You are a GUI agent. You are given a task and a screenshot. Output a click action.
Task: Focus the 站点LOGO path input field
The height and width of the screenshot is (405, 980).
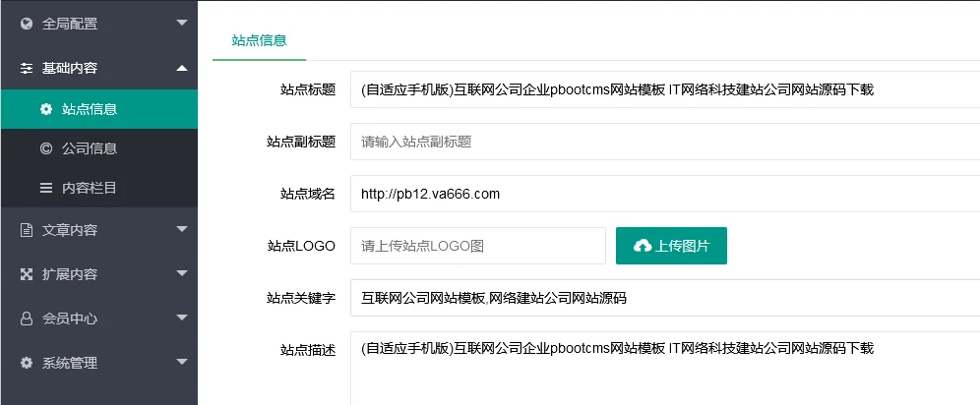pyautogui.click(x=478, y=246)
